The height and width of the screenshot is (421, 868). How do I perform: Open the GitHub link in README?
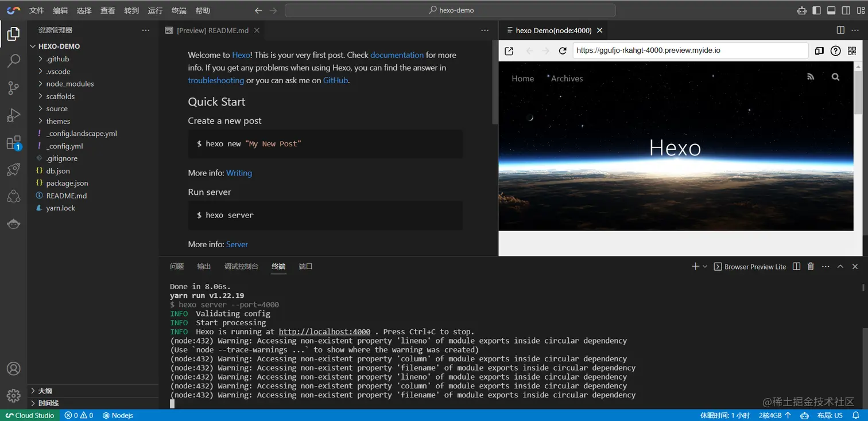pos(336,80)
